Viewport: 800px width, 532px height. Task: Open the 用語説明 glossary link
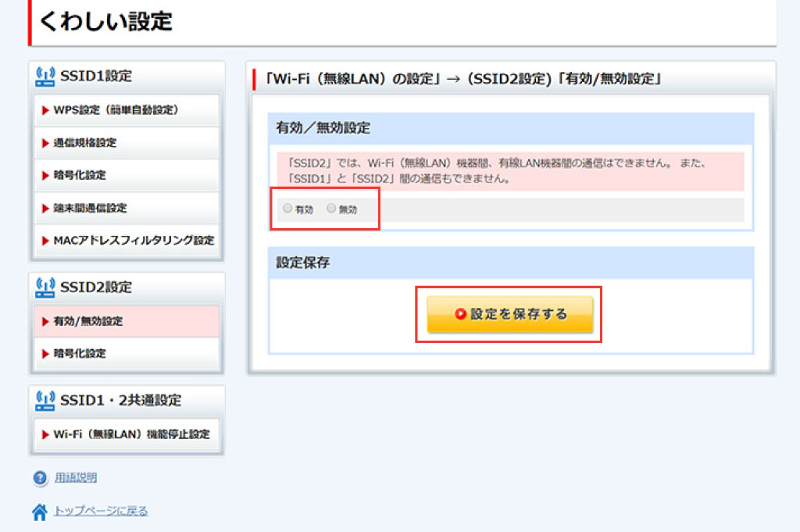click(x=76, y=478)
